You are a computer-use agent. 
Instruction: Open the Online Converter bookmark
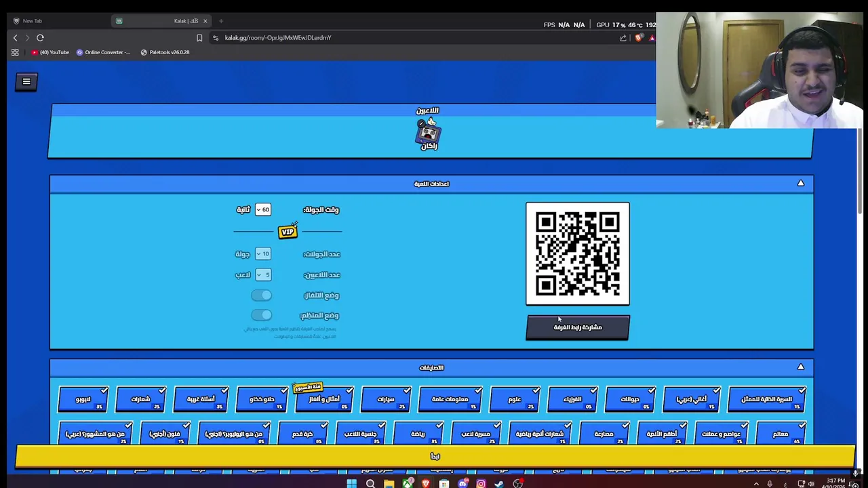pyautogui.click(x=103, y=52)
